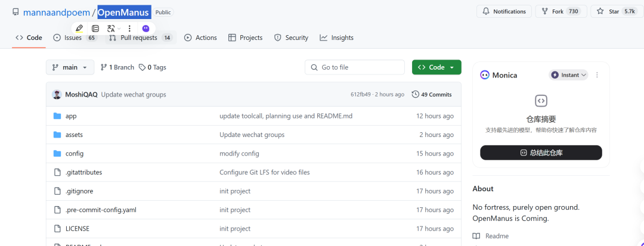Click '12 hours ago' timestamp in app row
Viewport: 644px width, 246px height.
435,116
